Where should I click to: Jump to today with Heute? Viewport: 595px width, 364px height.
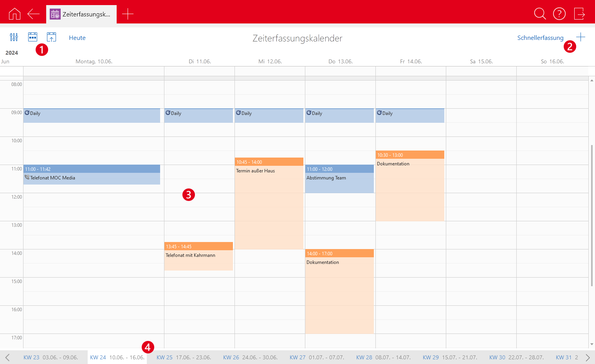(77, 38)
